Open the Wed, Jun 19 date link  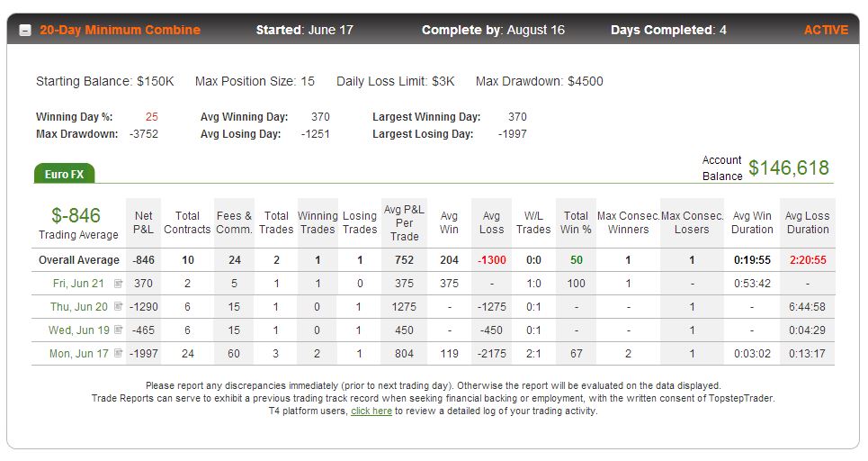pyautogui.click(x=79, y=330)
